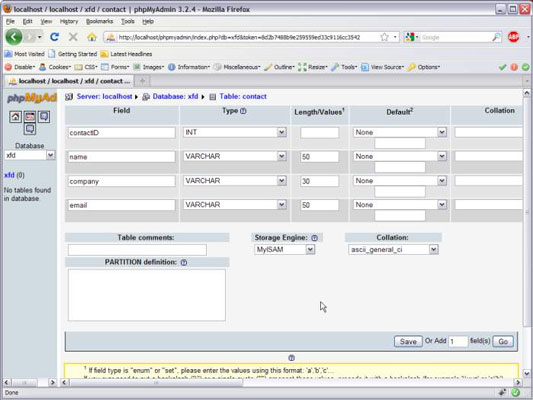This screenshot has width=533, height=400.
Task: Click the Type help question mark icon
Action: click(x=243, y=111)
